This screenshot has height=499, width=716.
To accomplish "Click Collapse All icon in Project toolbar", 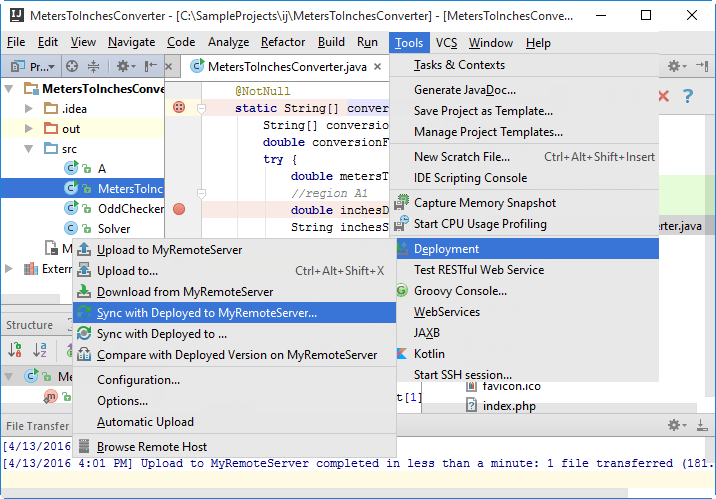I will (x=93, y=67).
